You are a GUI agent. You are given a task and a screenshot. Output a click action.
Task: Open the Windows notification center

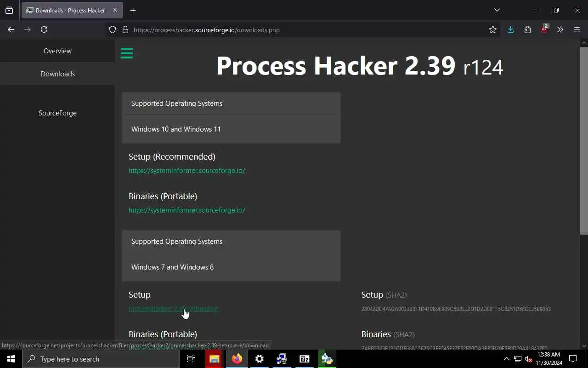point(573,359)
